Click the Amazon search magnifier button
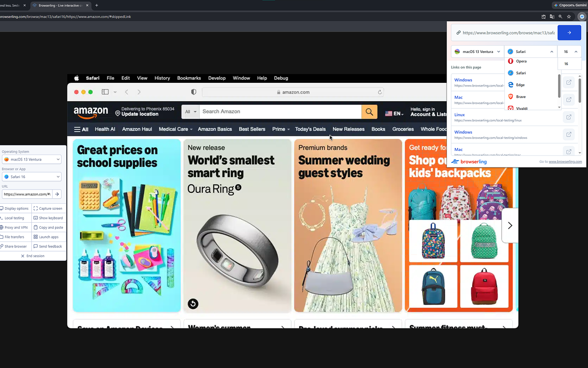 point(369,112)
